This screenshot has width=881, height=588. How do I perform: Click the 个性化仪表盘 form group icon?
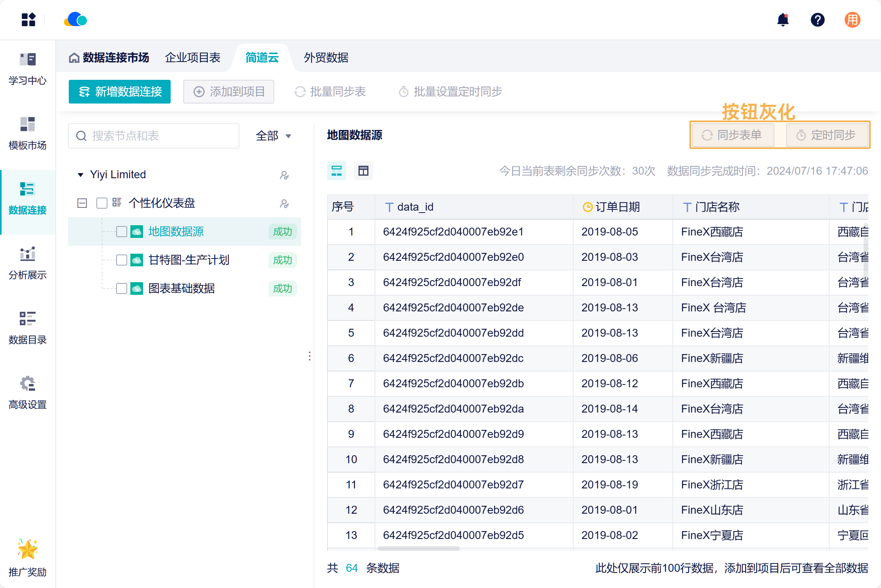117,203
